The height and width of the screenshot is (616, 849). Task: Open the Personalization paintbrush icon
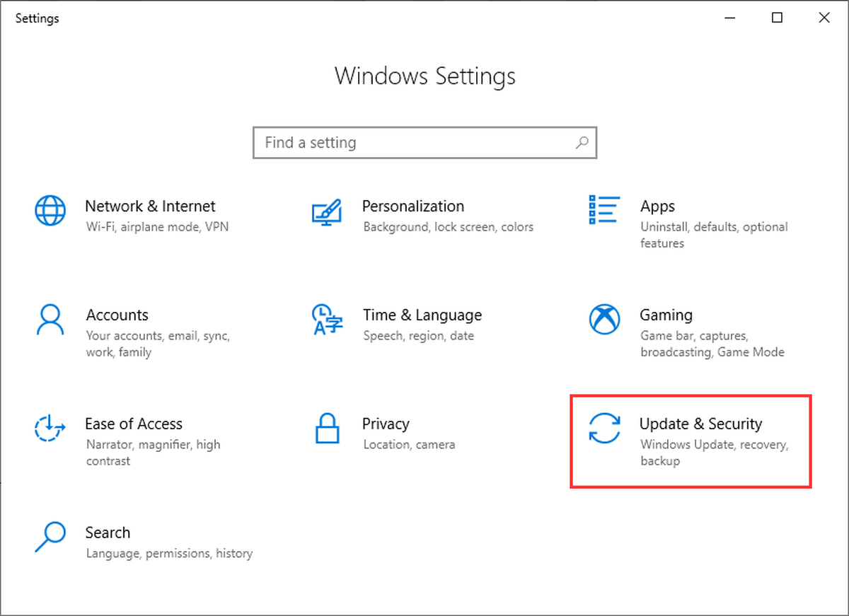pyautogui.click(x=327, y=211)
